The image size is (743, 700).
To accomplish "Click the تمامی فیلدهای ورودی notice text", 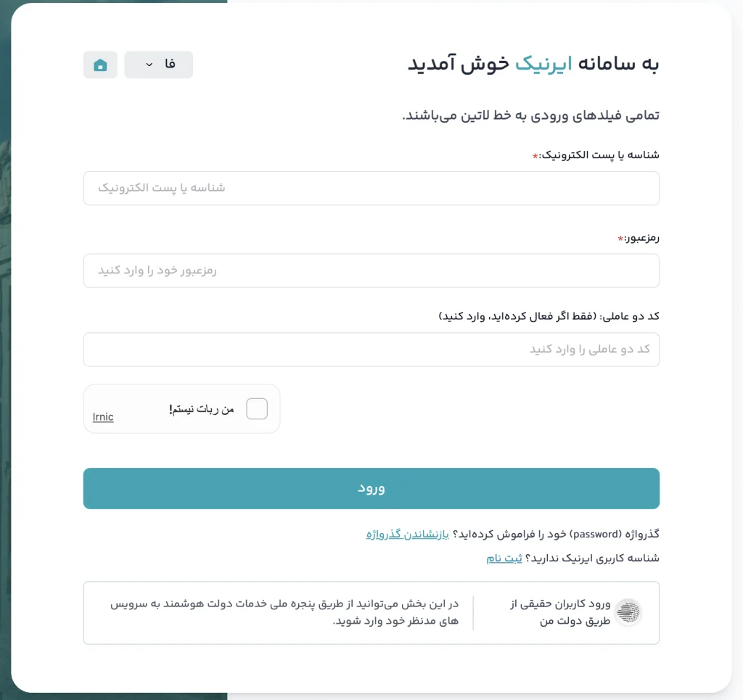I will (x=530, y=115).
